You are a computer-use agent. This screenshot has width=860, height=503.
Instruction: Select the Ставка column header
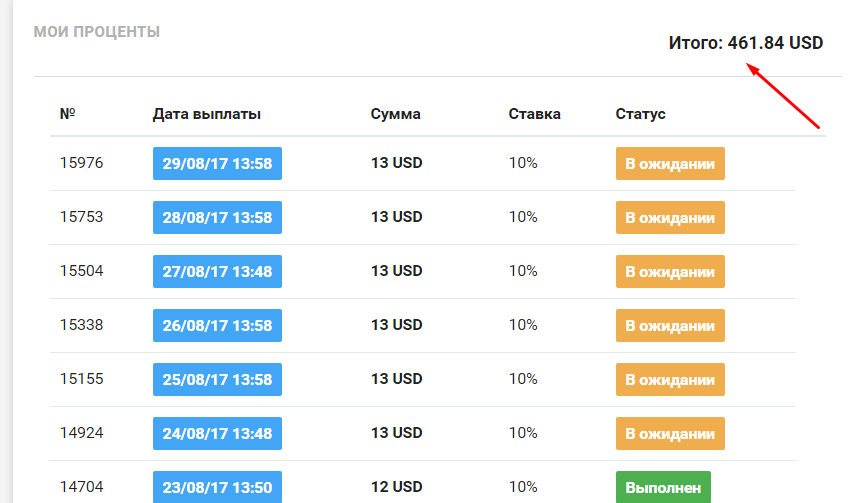pos(534,114)
